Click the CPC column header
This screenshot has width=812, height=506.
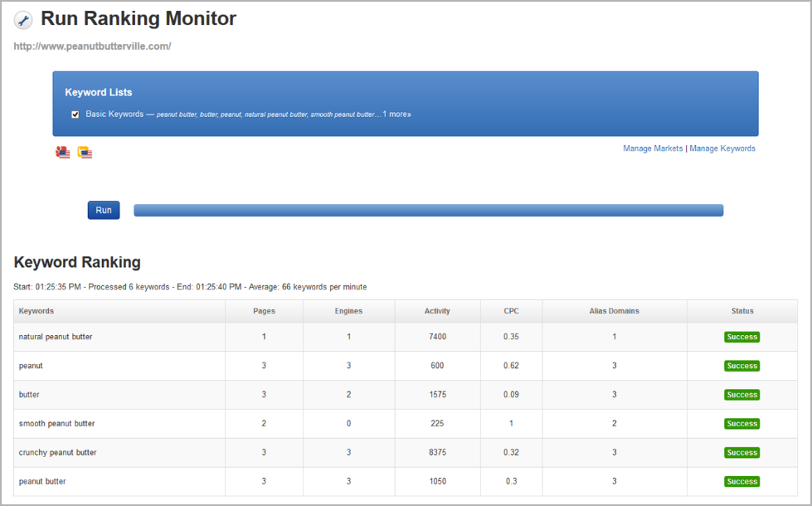[511, 311]
